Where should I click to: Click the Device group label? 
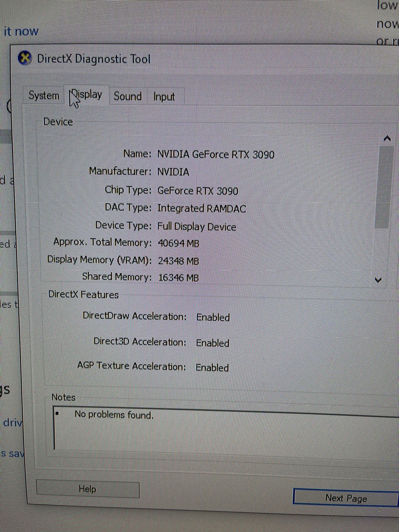58,122
